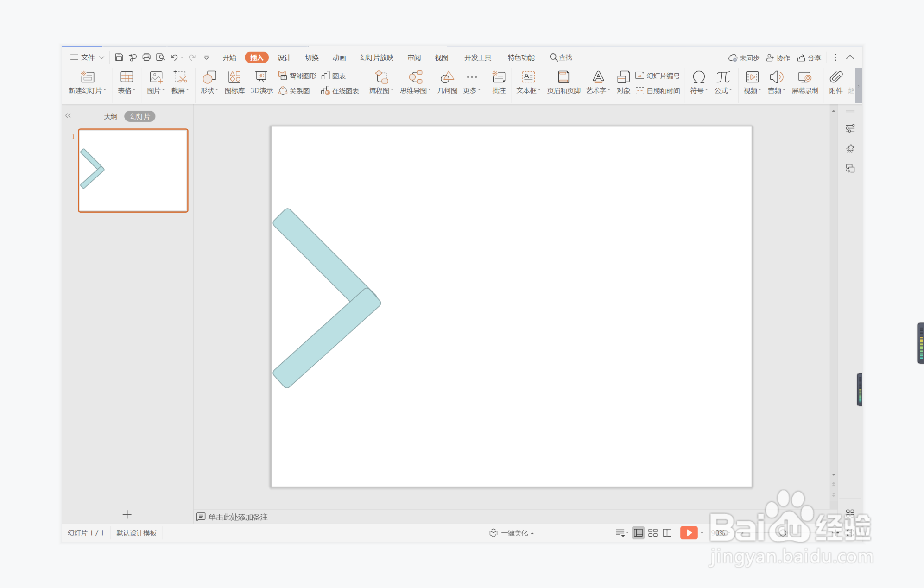Click the 思维导图 mind map icon
The width and height of the screenshot is (924, 588).
tap(416, 77)
